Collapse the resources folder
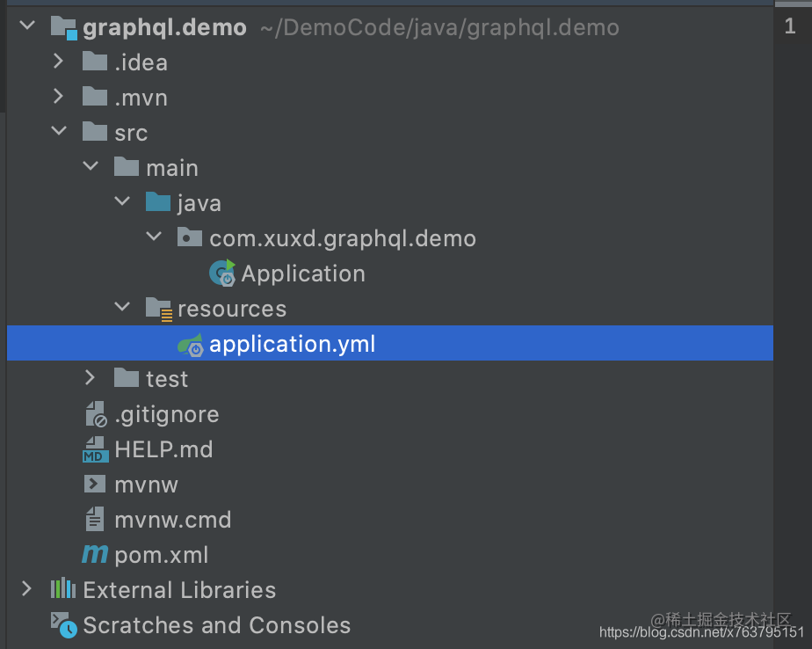 click(122, 307)
